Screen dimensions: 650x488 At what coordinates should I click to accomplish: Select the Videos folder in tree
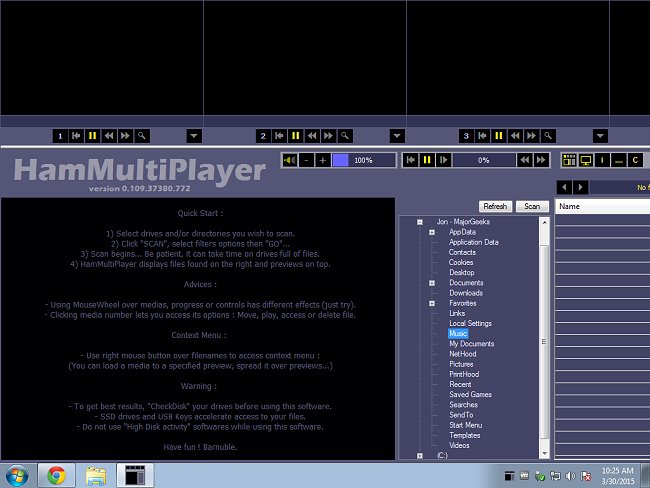(459, 445)
